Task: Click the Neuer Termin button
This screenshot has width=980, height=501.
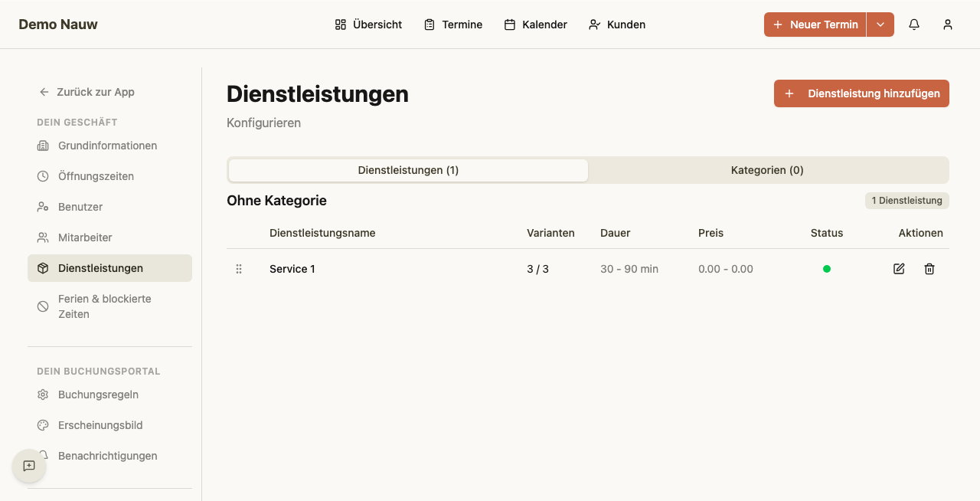Action: [815, 25]
